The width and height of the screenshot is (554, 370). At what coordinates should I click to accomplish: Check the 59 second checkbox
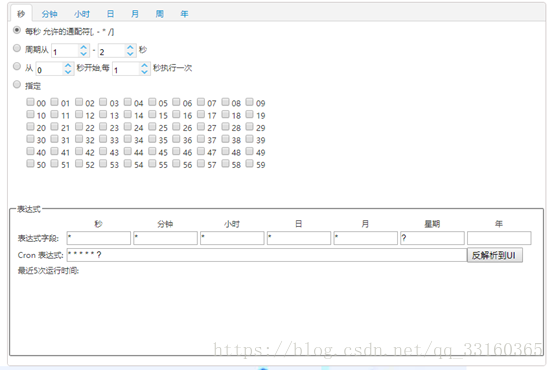[x=250, y=163]
